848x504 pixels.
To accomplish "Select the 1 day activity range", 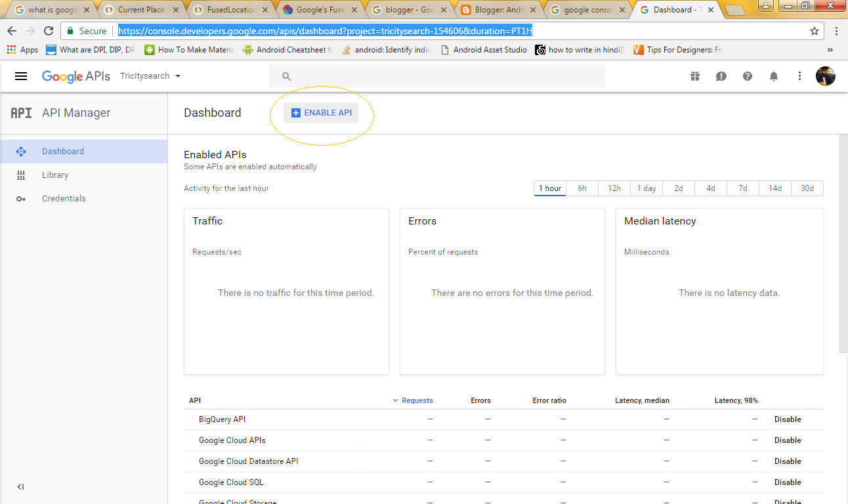I will pos(647,188).
